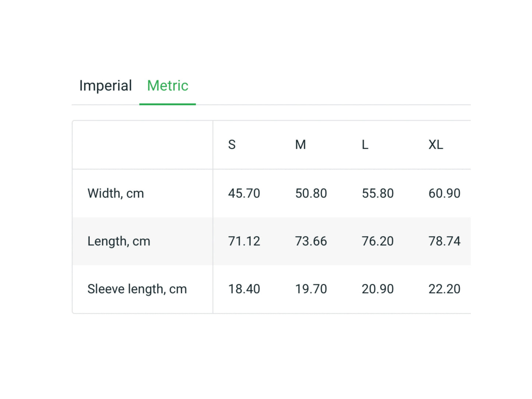Image resolution: width=532 pixels, height=399 pixels.
Task: Click the 22.20 sleeve length value
Action: coord(444,289)
